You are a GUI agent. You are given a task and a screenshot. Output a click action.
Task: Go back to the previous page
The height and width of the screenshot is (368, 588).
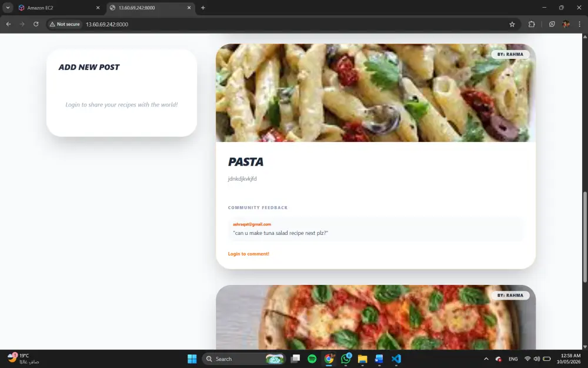pyautogui.click(x=8, y=24)
